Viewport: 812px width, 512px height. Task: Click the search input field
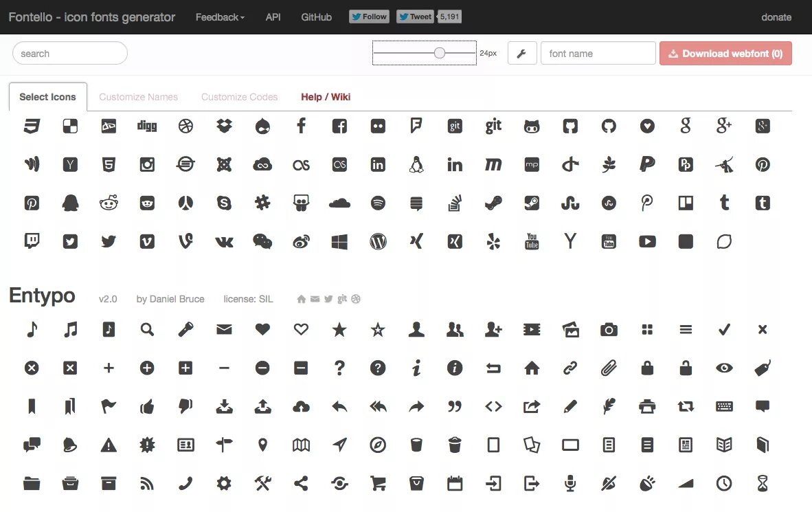tap(69, 53)
